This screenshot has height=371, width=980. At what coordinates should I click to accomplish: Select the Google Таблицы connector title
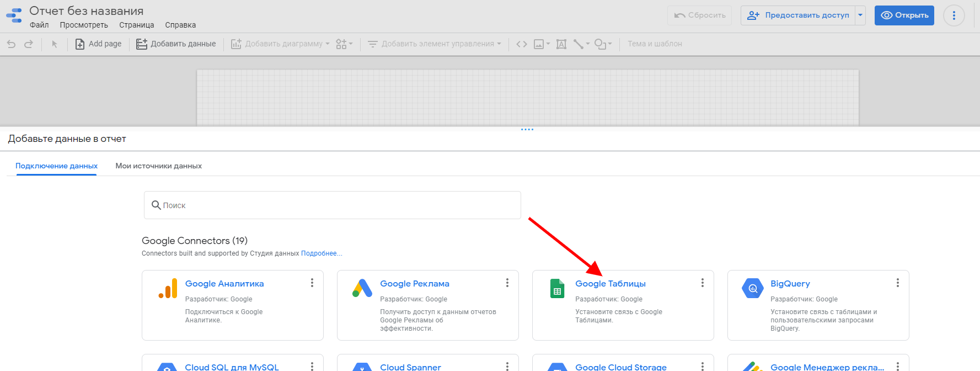point(611,283)
